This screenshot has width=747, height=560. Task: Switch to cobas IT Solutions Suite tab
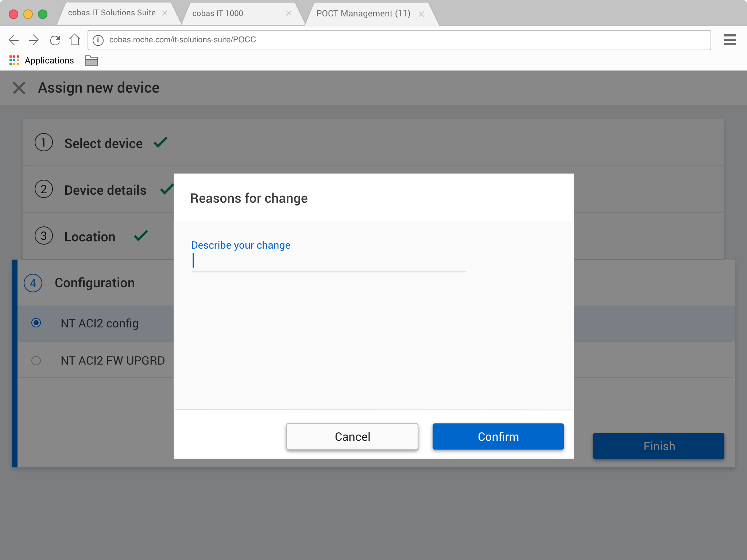(112, 13)
